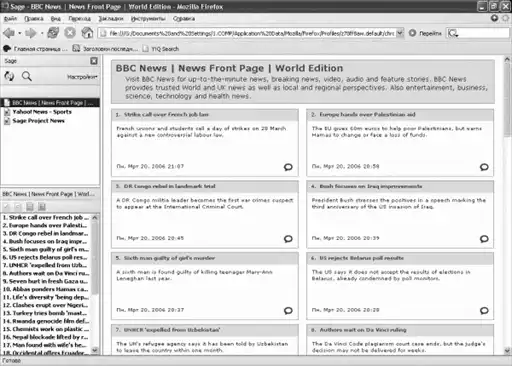Click the Forward navigation arrow
Viewport: 512px width, 366px height.
tap(31, 33)
